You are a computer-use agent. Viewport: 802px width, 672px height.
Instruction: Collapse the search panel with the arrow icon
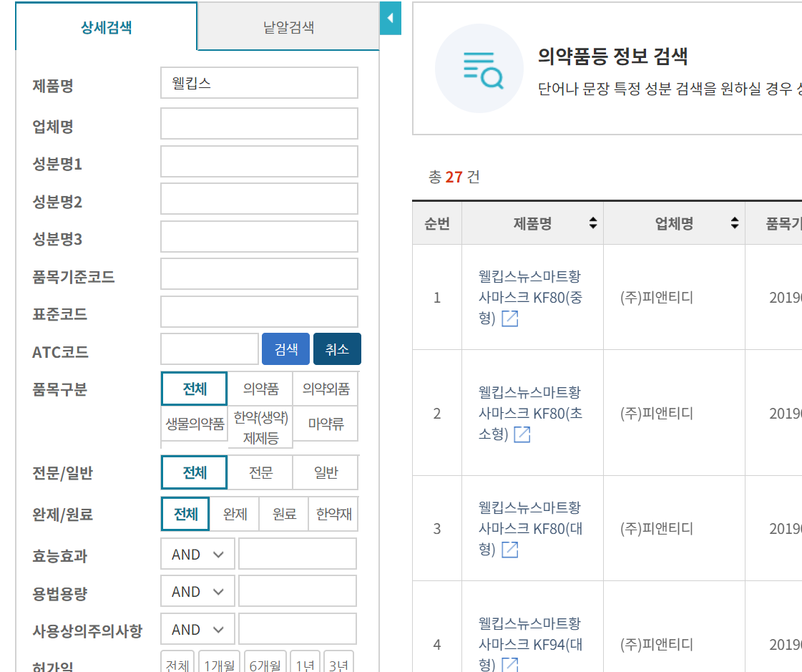[x=390, y=19]
